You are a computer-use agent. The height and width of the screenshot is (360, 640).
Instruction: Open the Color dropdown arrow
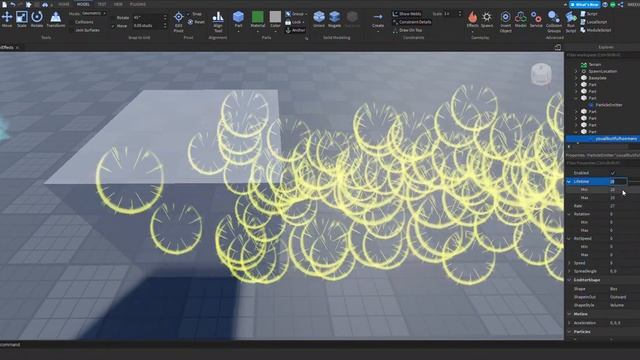[276, 31]
